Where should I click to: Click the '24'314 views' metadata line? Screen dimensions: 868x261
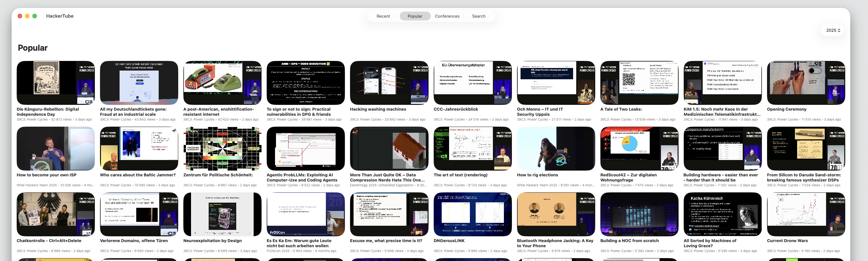pos(471,119)
